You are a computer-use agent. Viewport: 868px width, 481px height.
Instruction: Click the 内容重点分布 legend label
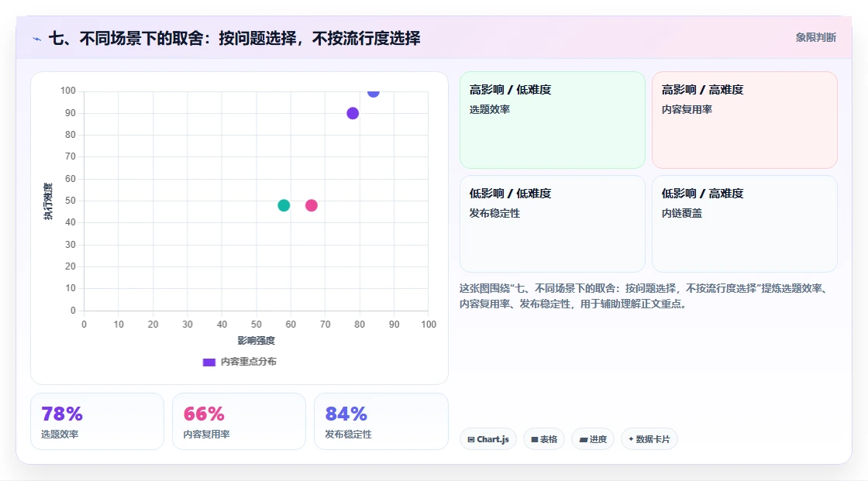pos(249,362)
